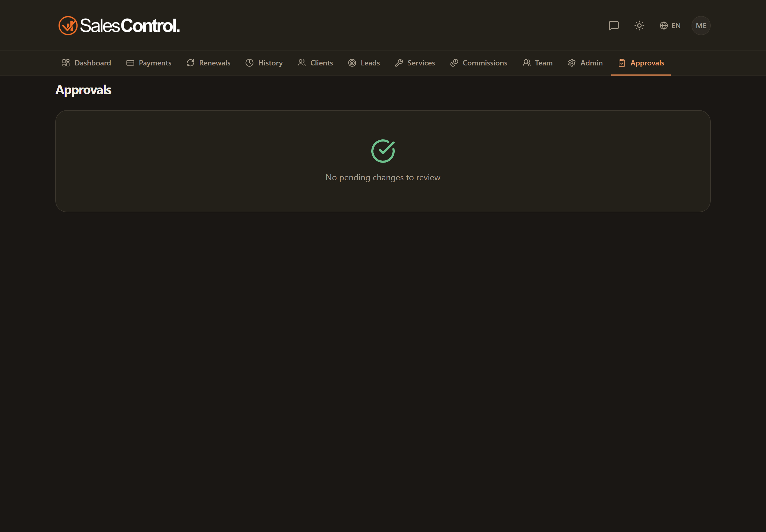
Task: Click the green check circle icon
Action: [x=383, y=151]
